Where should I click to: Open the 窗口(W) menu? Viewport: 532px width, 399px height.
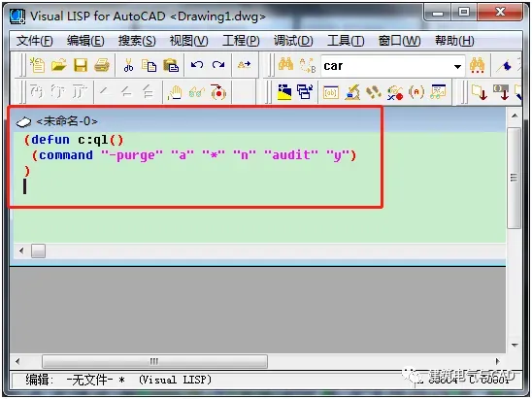(x=399, y=41)
